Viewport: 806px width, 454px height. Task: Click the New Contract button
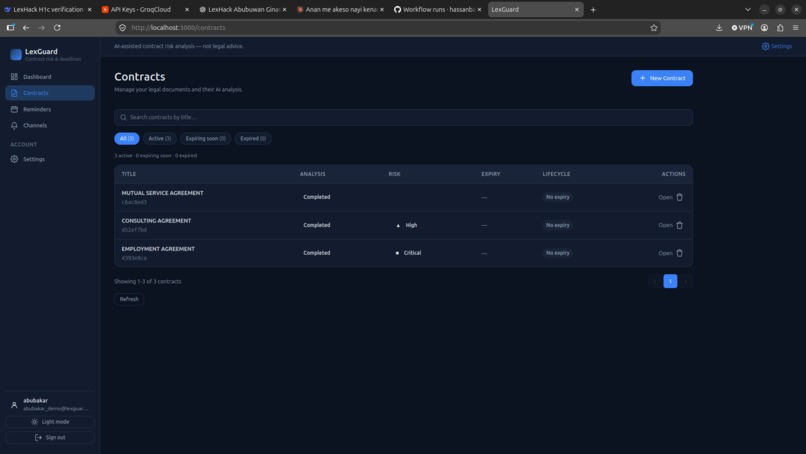coord(662,78)
